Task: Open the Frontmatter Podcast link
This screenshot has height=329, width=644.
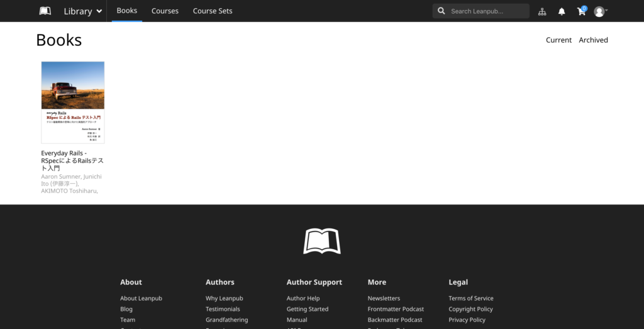Action: (x=396, y=309)
